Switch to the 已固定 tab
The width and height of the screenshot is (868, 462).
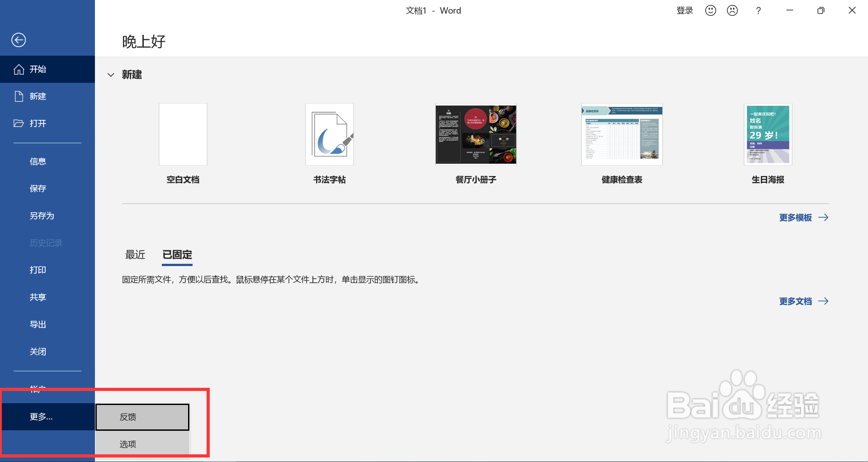177,255
